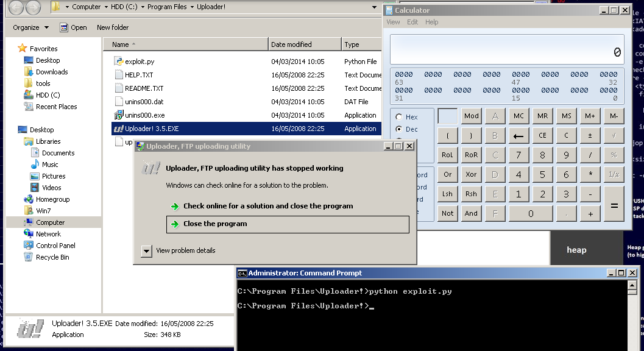This screenshot has height=351, width=644.
Task: Click New folder in Explorer toolbar
Action: [113, 27]
